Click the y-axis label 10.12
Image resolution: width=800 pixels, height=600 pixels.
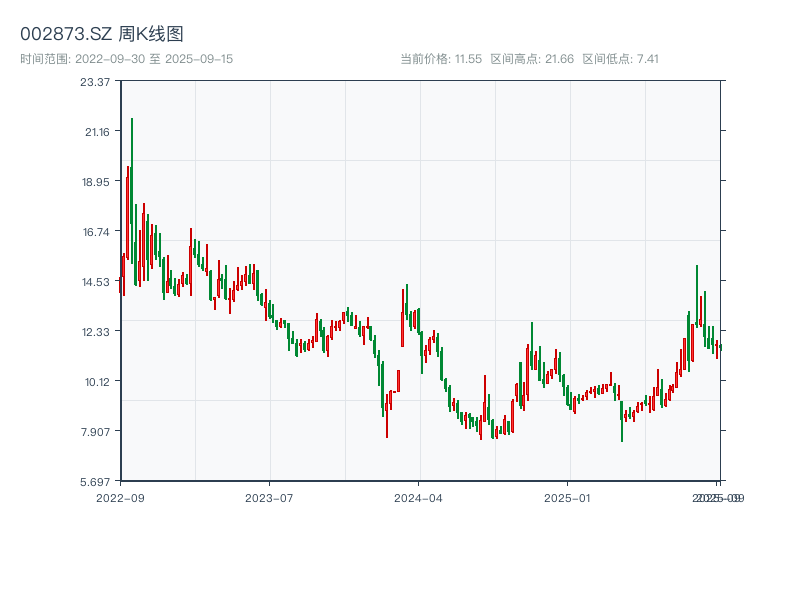(97, 382)
